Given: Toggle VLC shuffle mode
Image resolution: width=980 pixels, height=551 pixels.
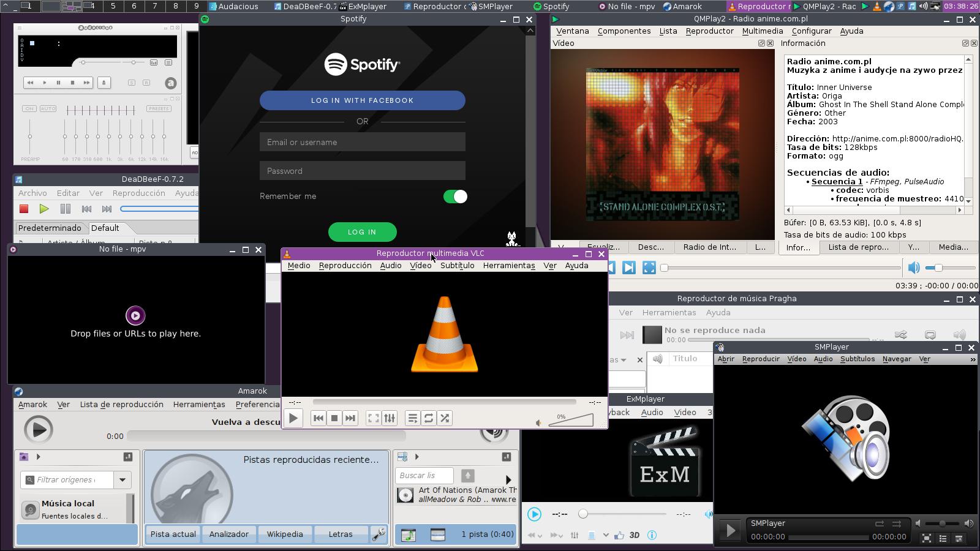Looking at the screenshot, I should 445,418.
